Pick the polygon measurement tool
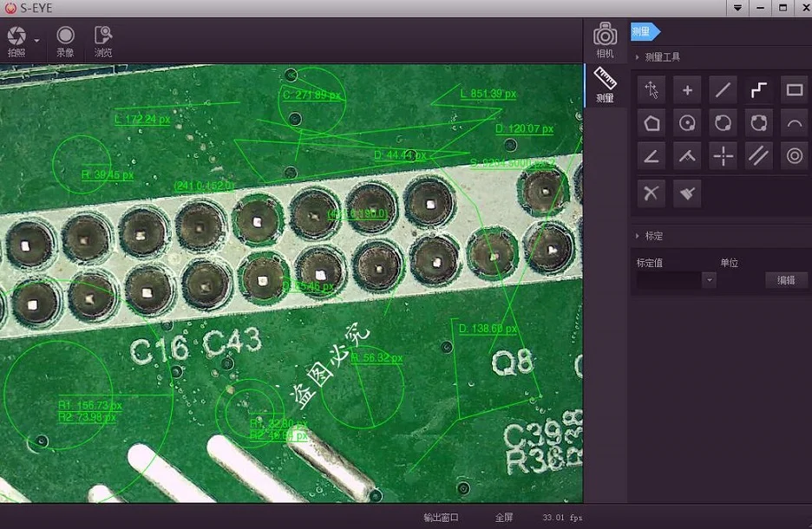 point(652,123)
